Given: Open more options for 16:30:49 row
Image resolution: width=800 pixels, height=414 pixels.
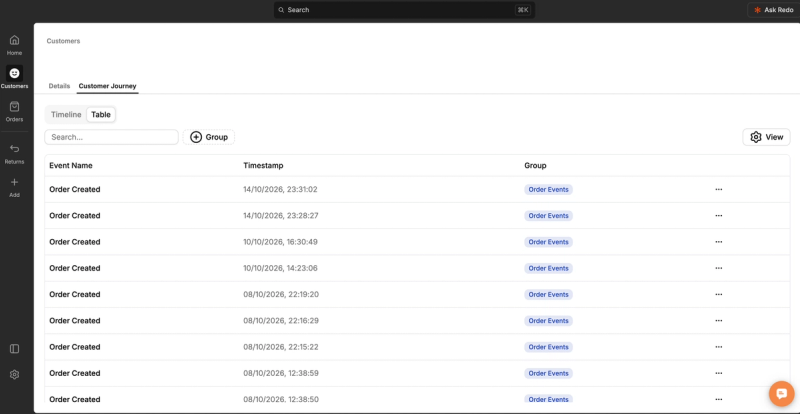Looking at the screenshot, I should click(718, 242).
